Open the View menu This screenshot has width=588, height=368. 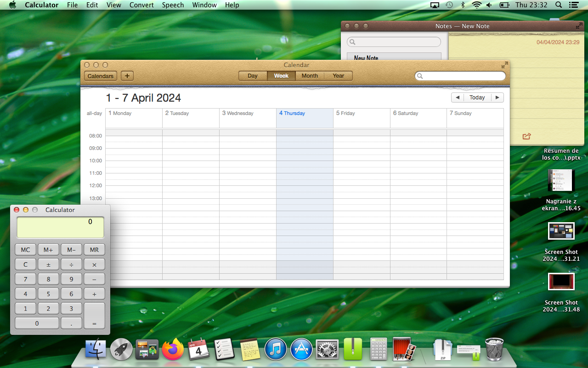114,5
